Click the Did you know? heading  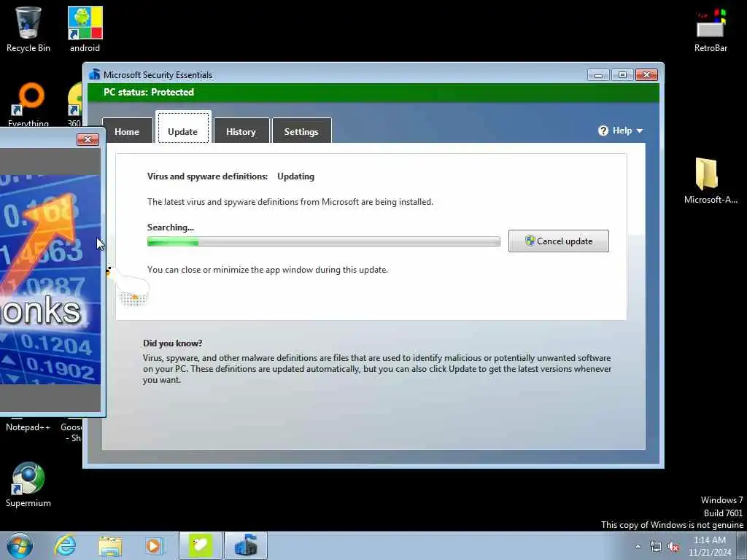pos(172,343)
